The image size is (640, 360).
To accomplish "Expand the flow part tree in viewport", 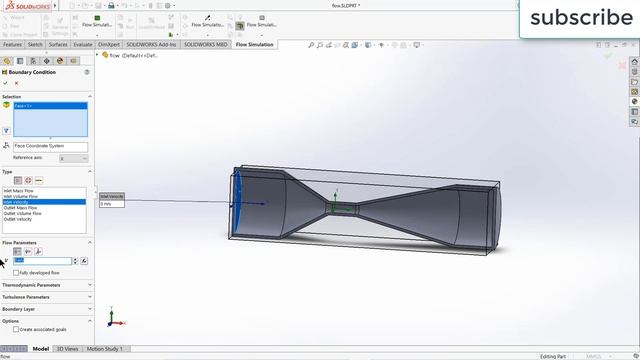I will pos(97,55).
